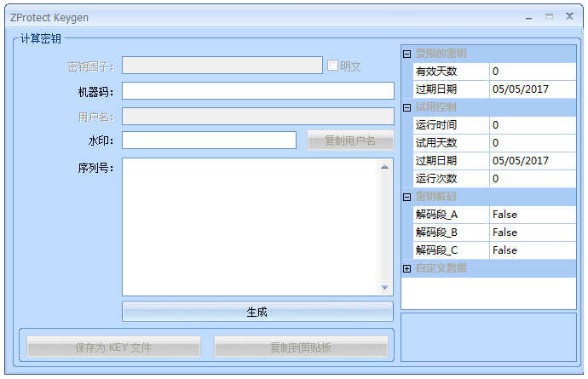Click the 序列号 scrollbar up arrow
The width and height of the screenshot is (588, 379).
(384, 167)
